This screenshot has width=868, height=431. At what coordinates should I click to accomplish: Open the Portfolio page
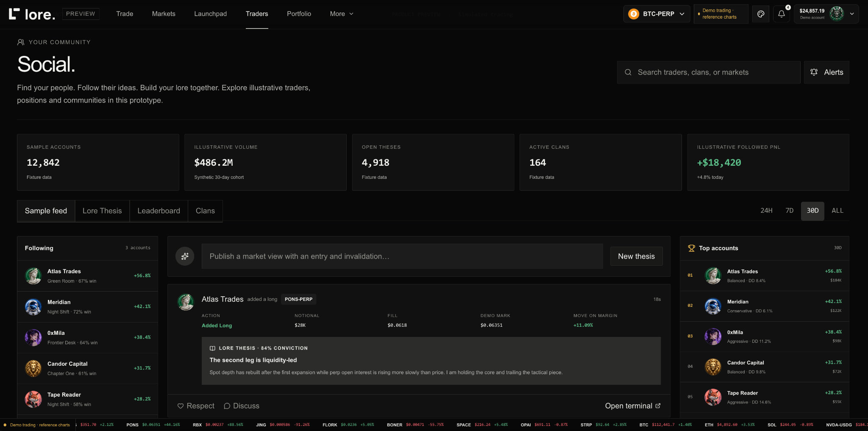point(299,14)
